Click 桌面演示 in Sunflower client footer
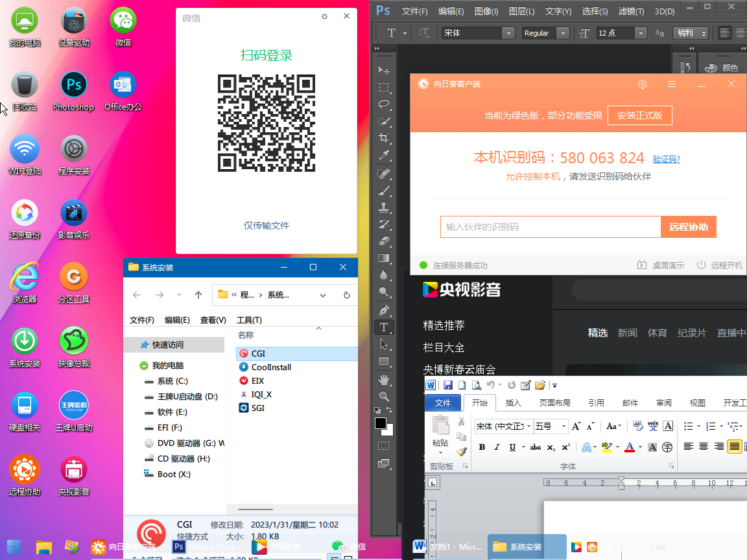Image resolution: width=747 pixels, height=560 pixels. (661, 265)
